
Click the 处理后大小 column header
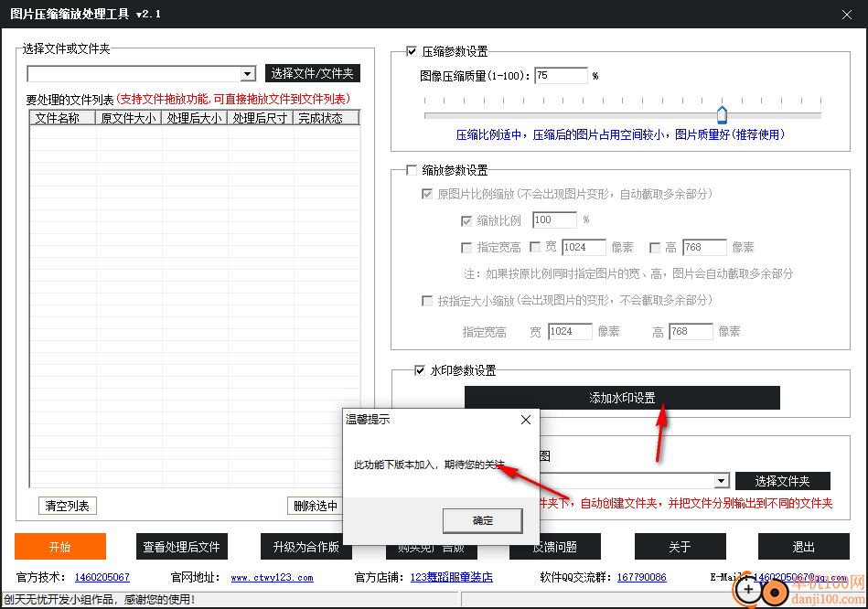point(194,118)
